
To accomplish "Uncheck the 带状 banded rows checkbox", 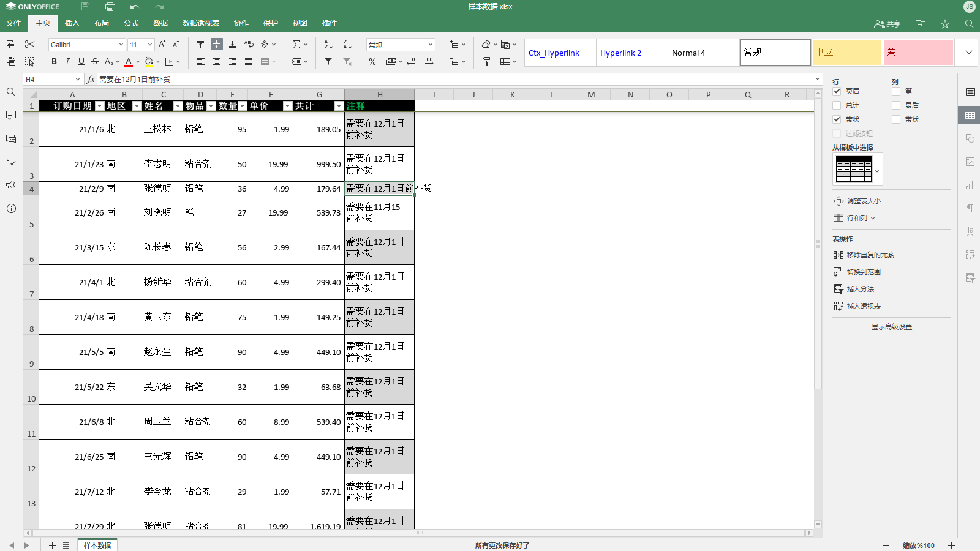I will 837,119.
